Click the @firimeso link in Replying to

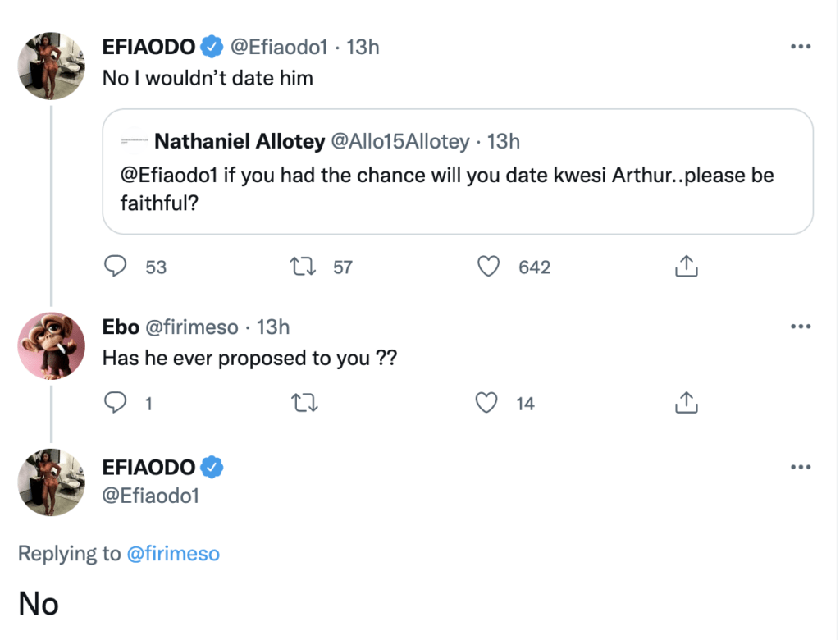point(173,554)
